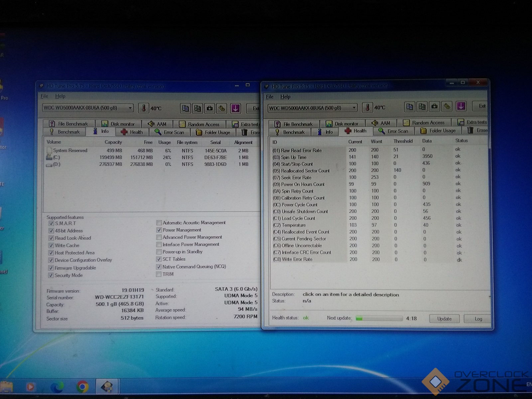Select (05) Reallocated Sector Count row
The width and height of the screenshot is (532, 399).
tap(379, 171)
